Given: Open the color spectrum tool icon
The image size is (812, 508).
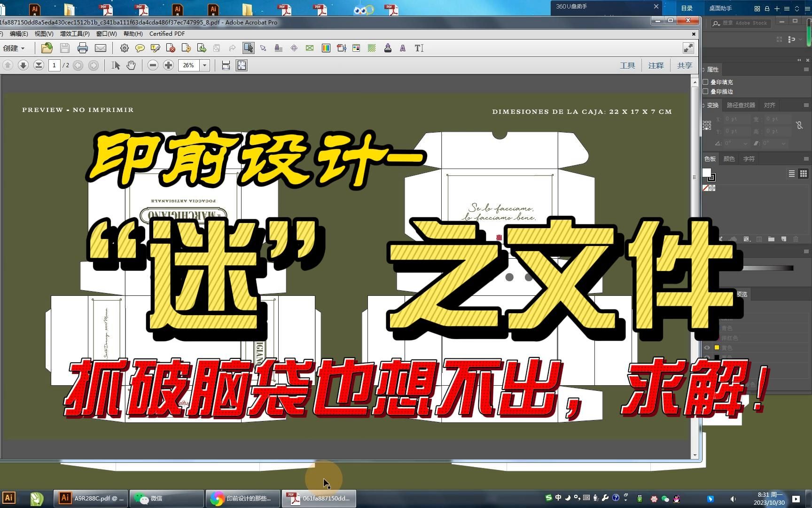Looking at the screenshot, I should 326,48.
